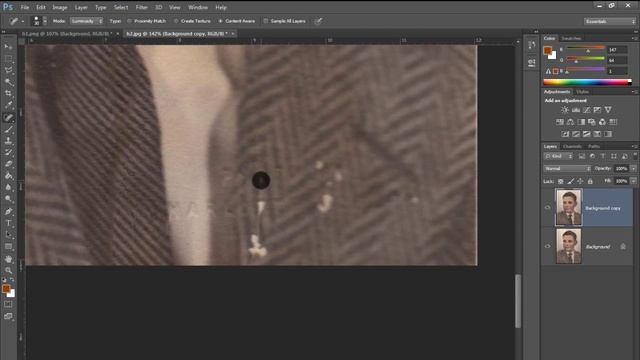This screenshot has width=640, height=360.
Task: Choose Proximity Match type
Action: coord(147,21)
